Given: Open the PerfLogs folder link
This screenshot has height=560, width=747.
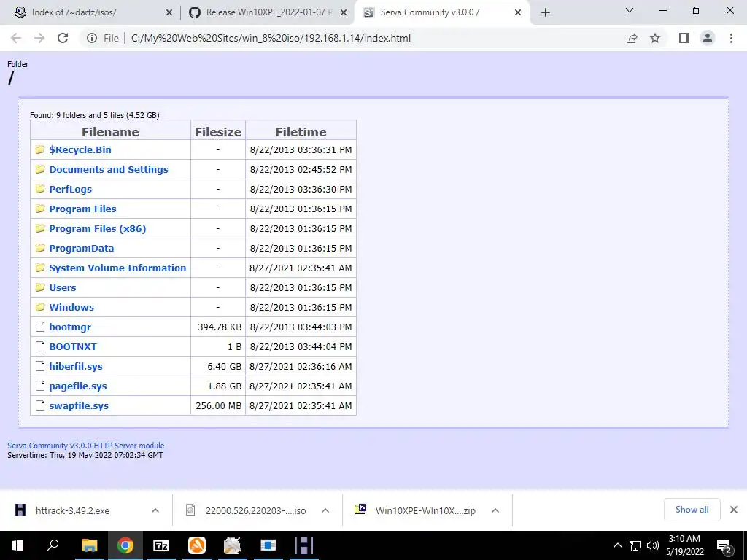Looking at the screenshot, I should click(x=71, y=189).
